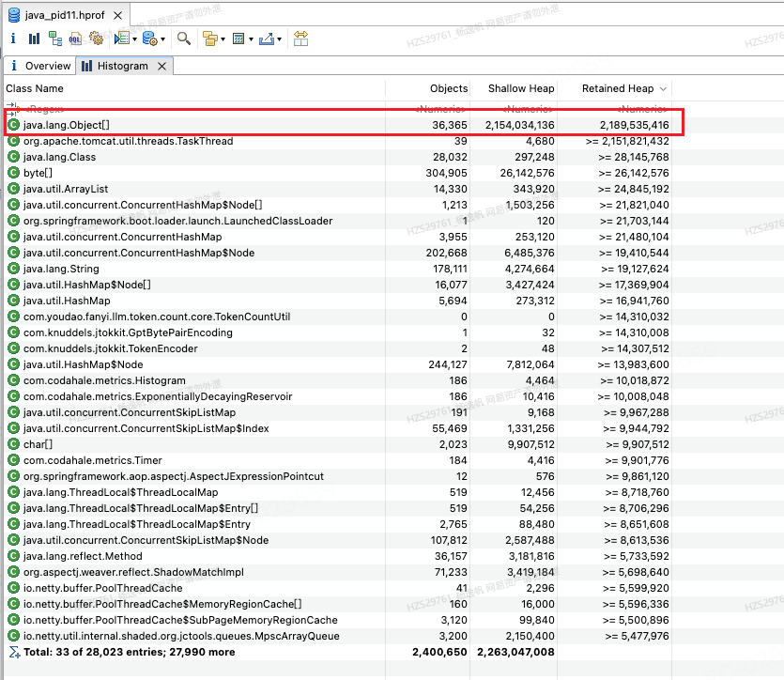Open the OQL query editor icon
The height and width of the screenshot is (680, 784).
(x=75, y=39)
